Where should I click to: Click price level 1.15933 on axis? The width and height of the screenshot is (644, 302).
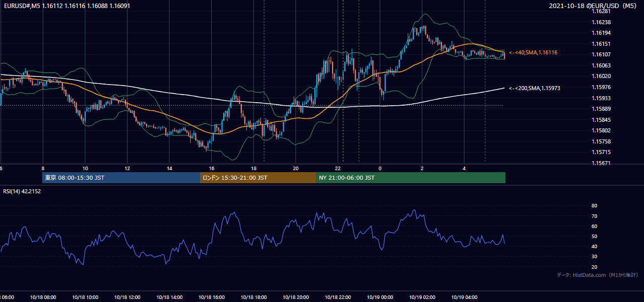click(x=602, y=98)
